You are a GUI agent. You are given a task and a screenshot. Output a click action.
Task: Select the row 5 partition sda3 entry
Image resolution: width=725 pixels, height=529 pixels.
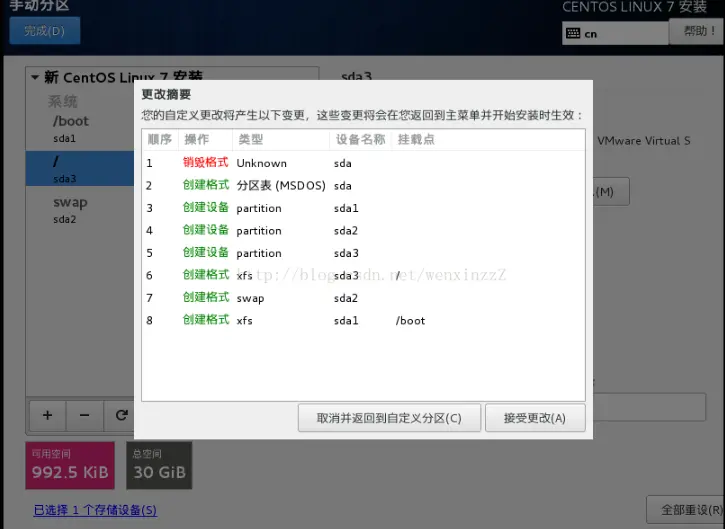click(x=363, y=253)
